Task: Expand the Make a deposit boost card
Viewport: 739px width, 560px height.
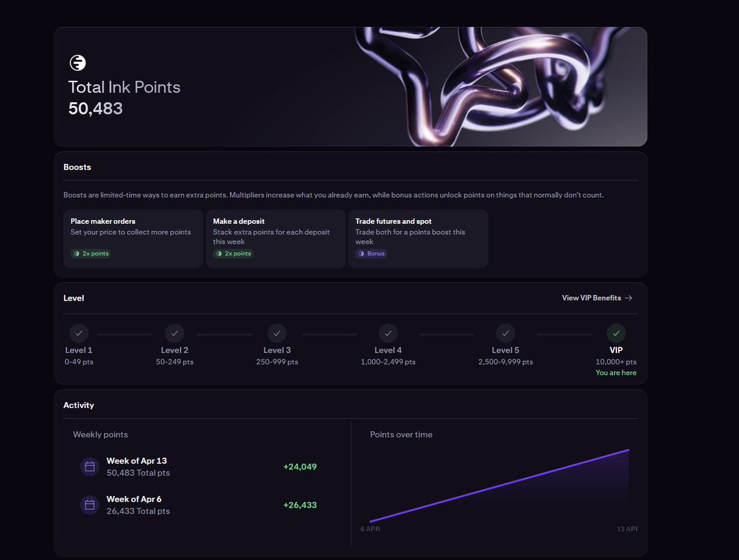Action: 276,238
